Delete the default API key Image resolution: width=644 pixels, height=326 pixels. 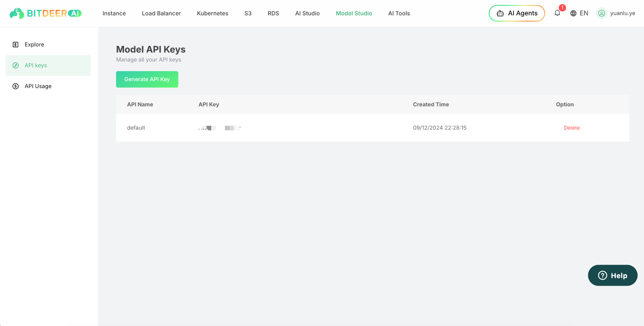point(572,128)
